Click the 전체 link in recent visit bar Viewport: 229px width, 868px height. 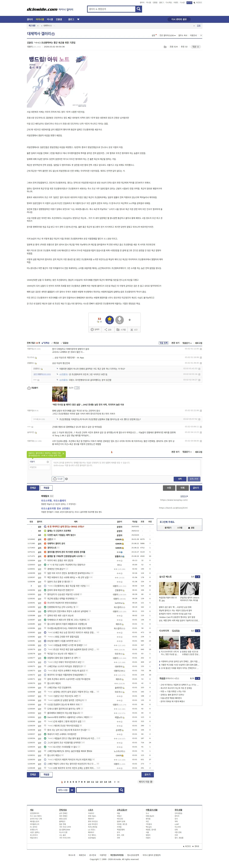tap(199, 26)
